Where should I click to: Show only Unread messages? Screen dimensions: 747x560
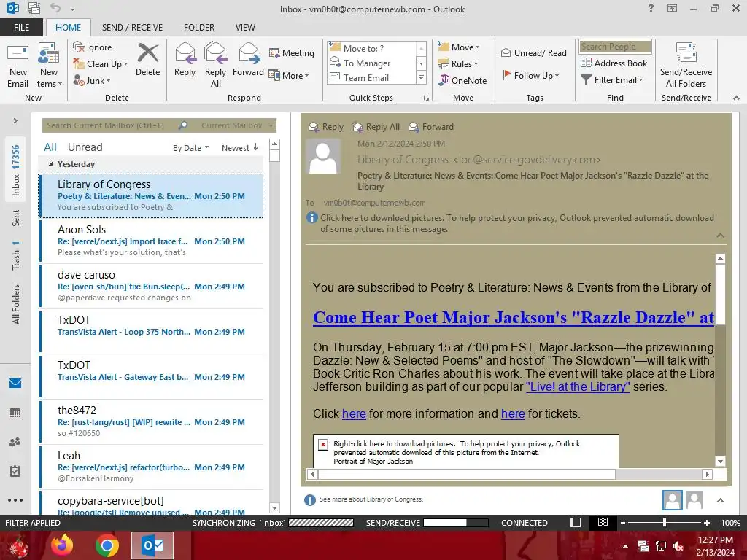[x=85, y=147]
